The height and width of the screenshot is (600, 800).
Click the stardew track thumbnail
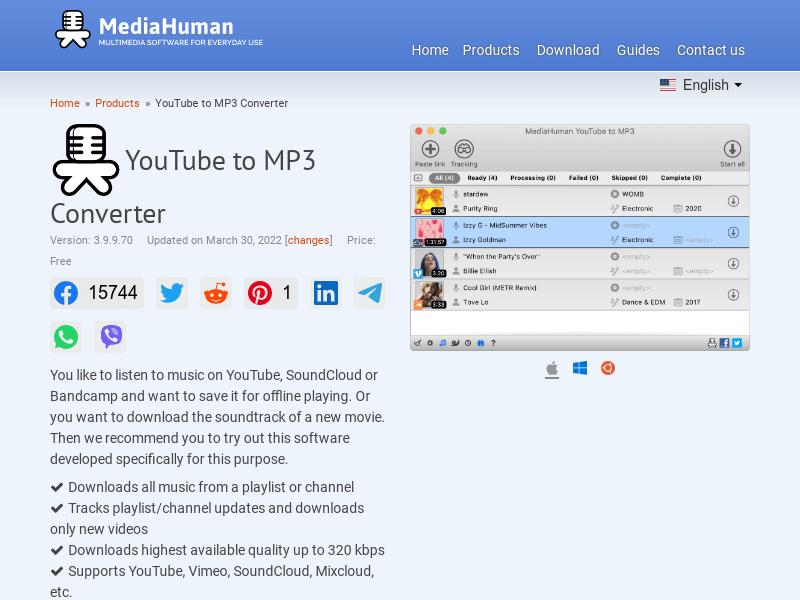[429, 201]
